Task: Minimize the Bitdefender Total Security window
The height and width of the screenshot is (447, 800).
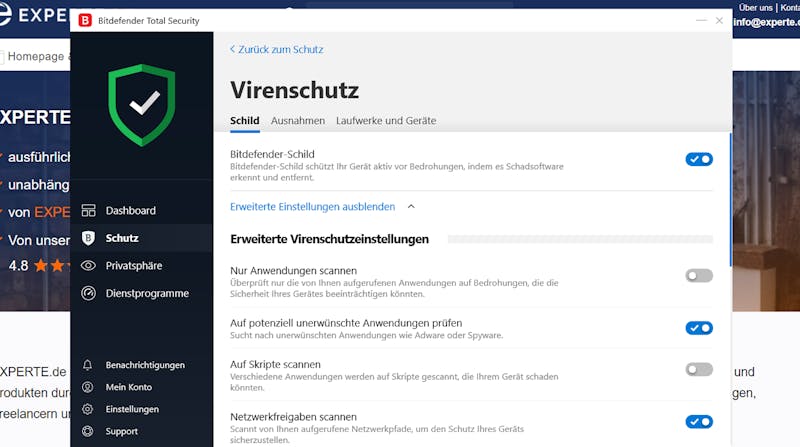Action: [702, 20]
